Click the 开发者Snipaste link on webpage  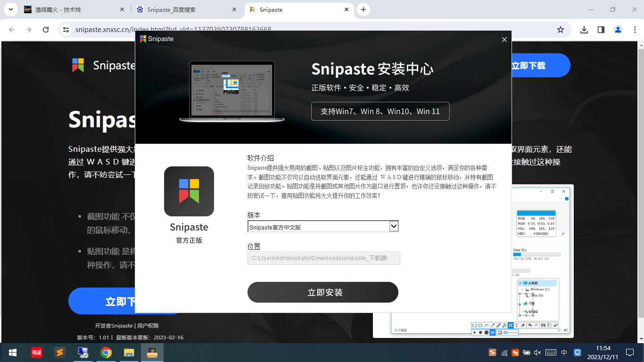(114, 326)
